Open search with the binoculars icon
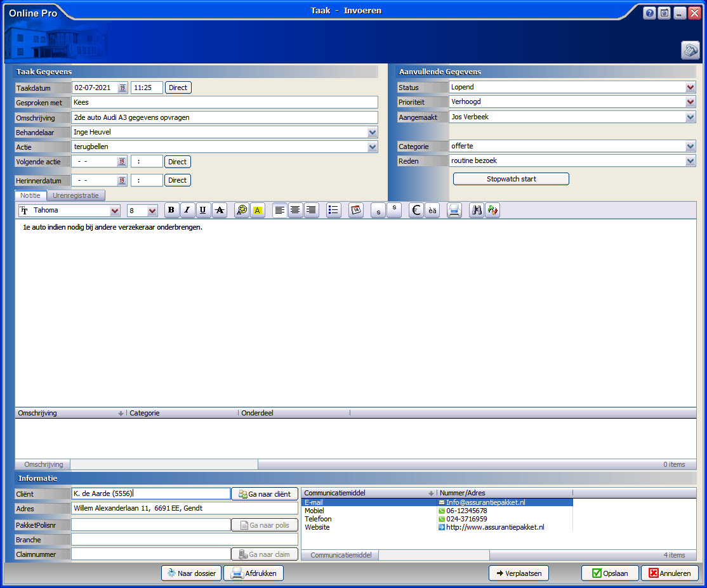The image size is (707, 588). tap(477, 211)
